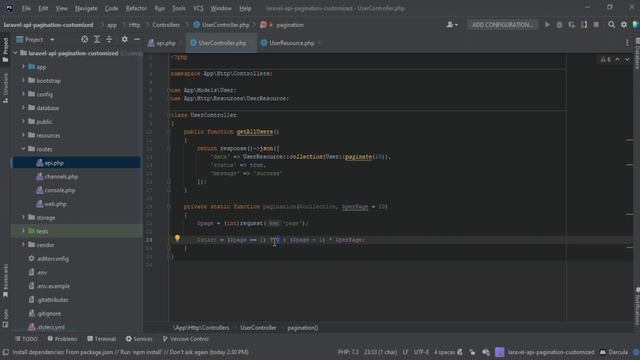Jump to previous highlighted error arrow
This screenshot has width=640, height=360.
click(x=618, y=60)
